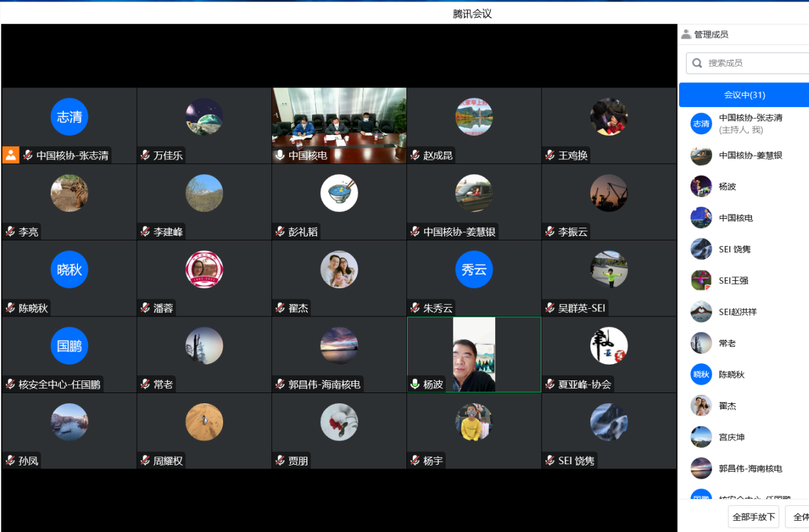Click the 晓秋 avatar in video grid
Viewport: 809px width, 532px height.
point(69,269)
